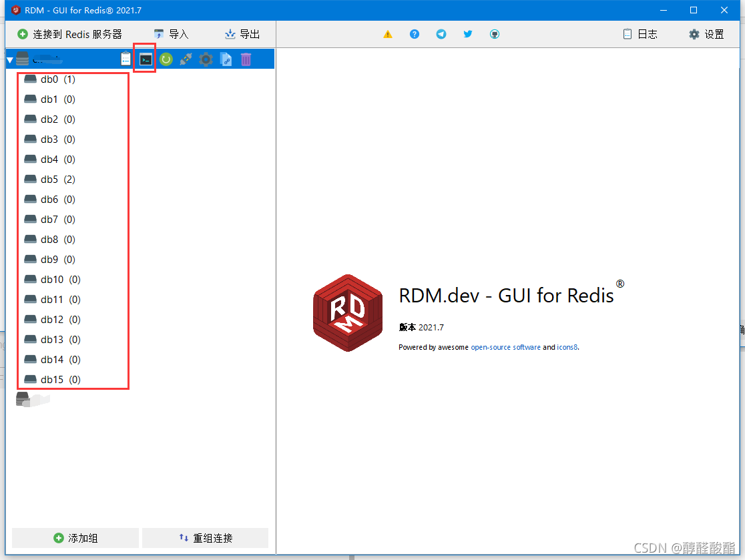Select database db12 (0)
The height and width of the screenshot is (560, 745).
point(52,319)
